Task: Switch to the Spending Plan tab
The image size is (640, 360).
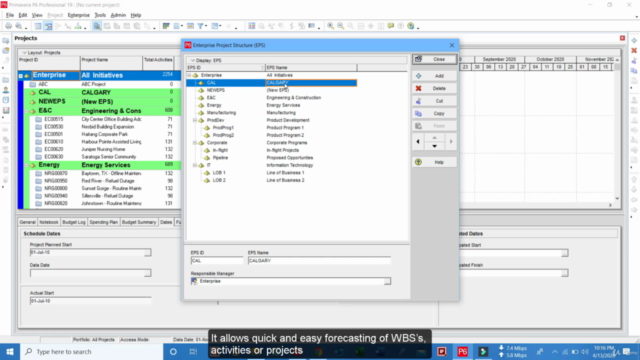Action: click(104, 222)
